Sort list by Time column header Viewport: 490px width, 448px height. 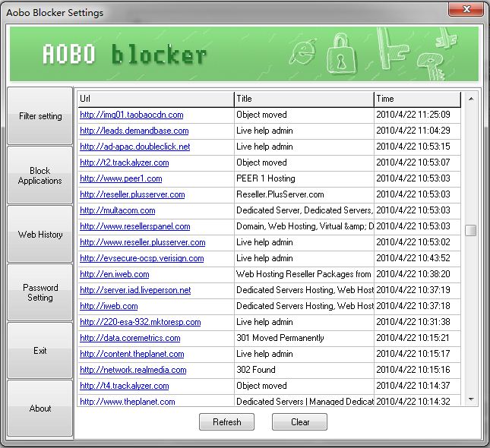pos(418,99)
